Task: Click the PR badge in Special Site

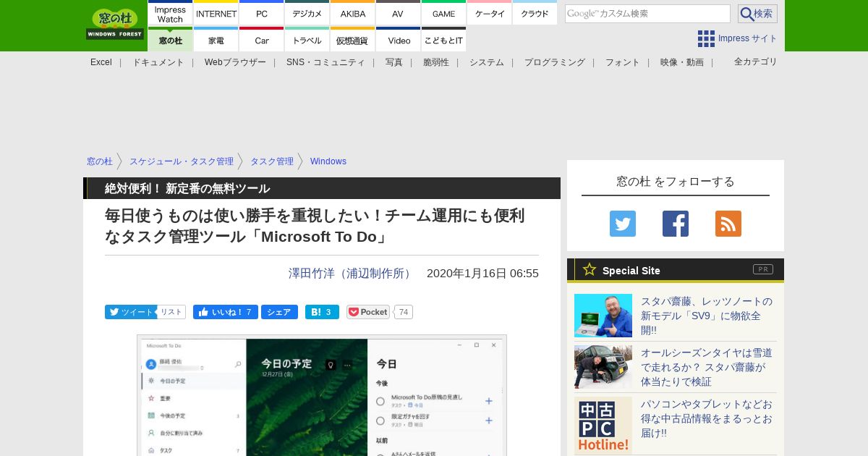Action: click(763, 269)
